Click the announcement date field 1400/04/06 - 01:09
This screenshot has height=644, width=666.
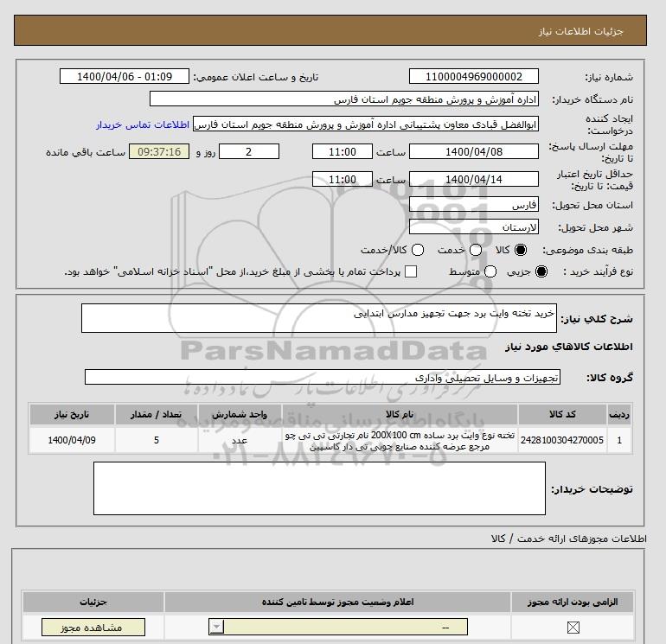coord(125,76)
